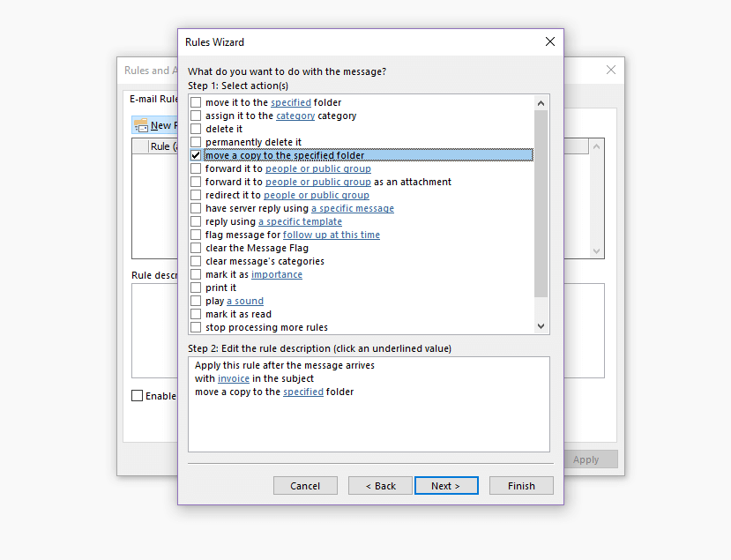Click the Rule column header in Rules and Alerts
Screen dimensions: 731x560
tap(163, 146)
